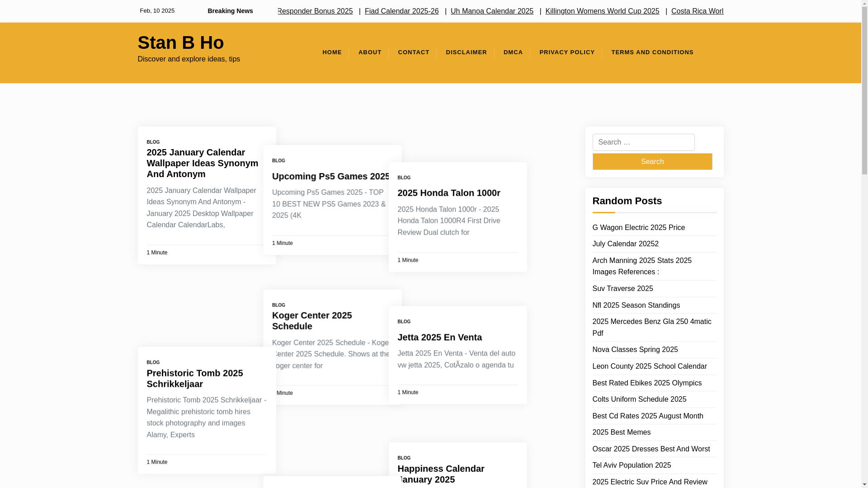Screen dimensions: 868x488
Task: Open Colts Uniform Schedule 2025 link
Action: coord(639,399)
